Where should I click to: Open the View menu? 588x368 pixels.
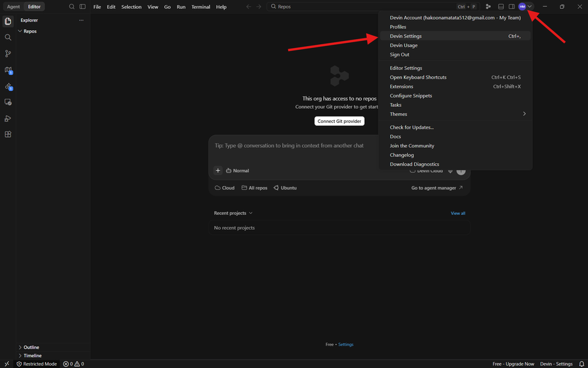click(153, 7)
